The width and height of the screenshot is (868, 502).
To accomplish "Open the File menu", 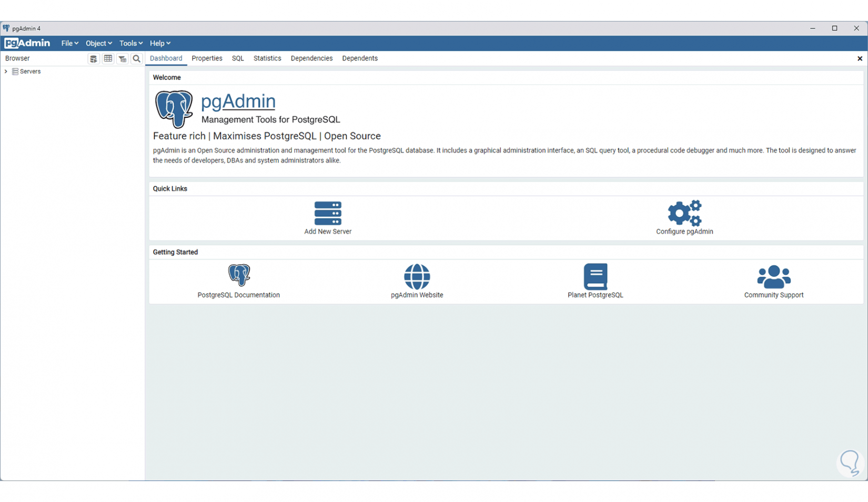I will tap(70, 43).
